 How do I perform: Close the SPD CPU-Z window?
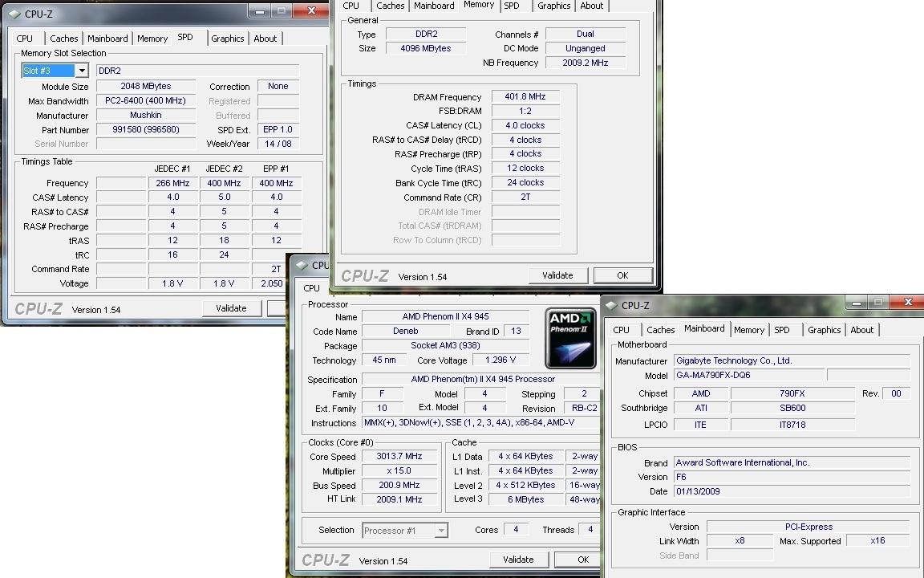point(311,10)
